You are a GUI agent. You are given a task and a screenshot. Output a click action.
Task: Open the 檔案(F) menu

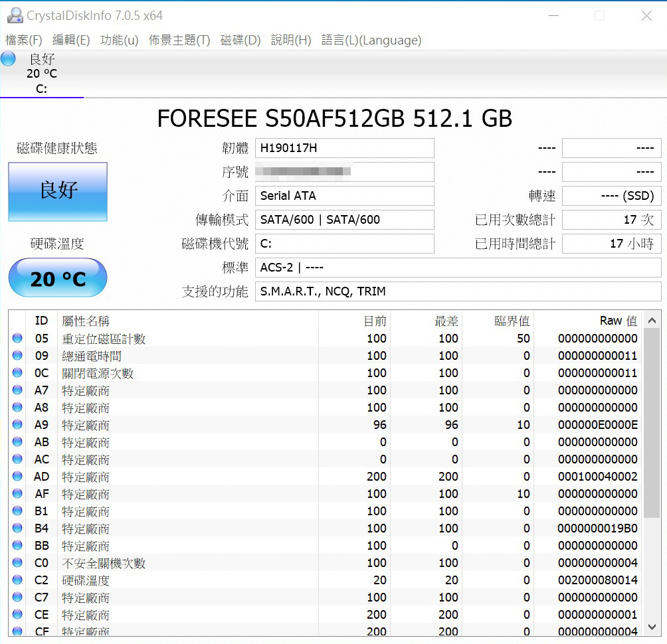point(23,40)
